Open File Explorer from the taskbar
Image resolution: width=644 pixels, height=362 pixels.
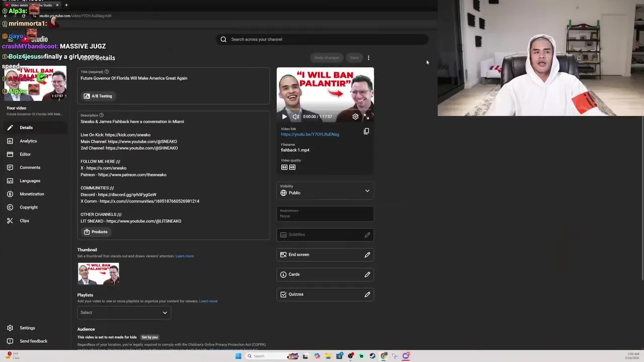pyautogui.click(x=328, y=356)
